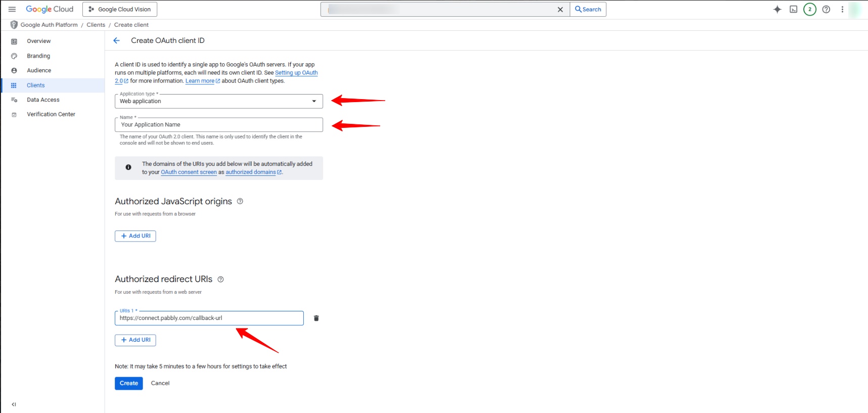Open the help question mark icon
Image resolution: width=868 pixels, height=413 pixels.
click(x=826, y=9)
